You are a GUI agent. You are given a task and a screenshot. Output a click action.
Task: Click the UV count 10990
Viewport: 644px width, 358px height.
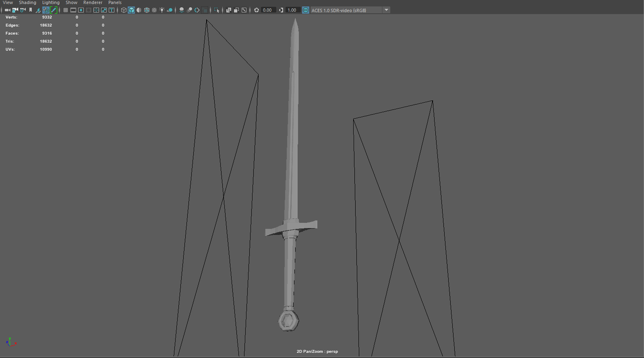click(46, 49)
